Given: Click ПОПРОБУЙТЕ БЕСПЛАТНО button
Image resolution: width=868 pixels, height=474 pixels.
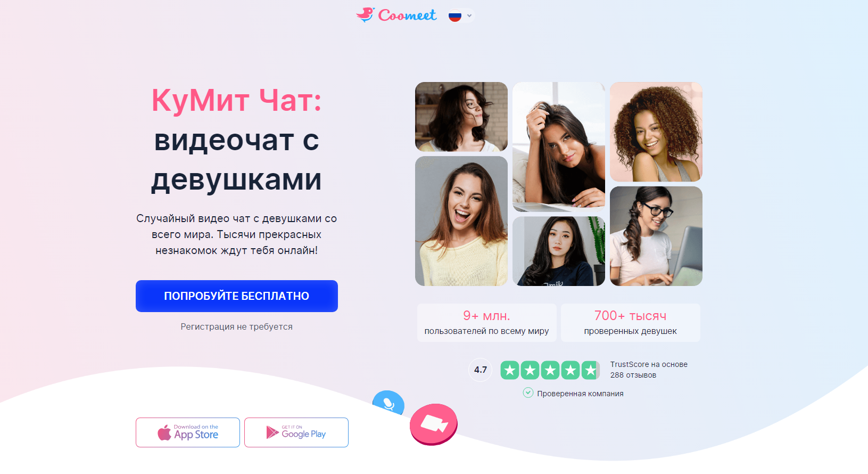Looking at the screenshot, I should click(x=237, y=296).
